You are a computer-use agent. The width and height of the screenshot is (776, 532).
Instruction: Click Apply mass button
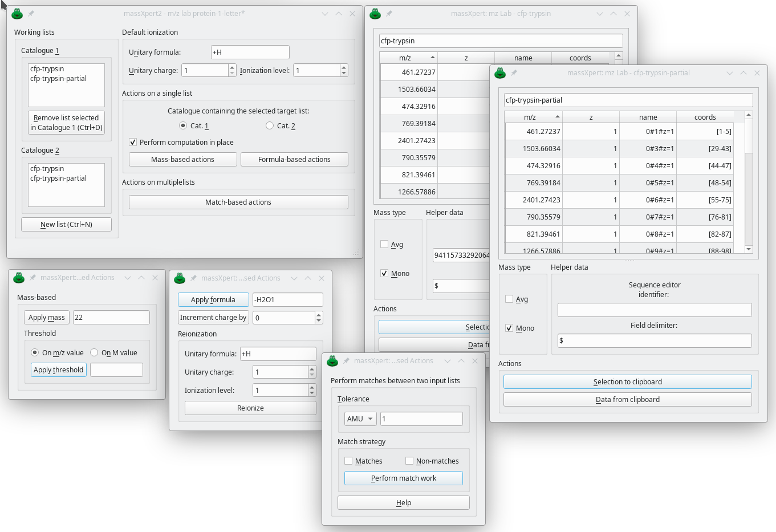point(47,317)
